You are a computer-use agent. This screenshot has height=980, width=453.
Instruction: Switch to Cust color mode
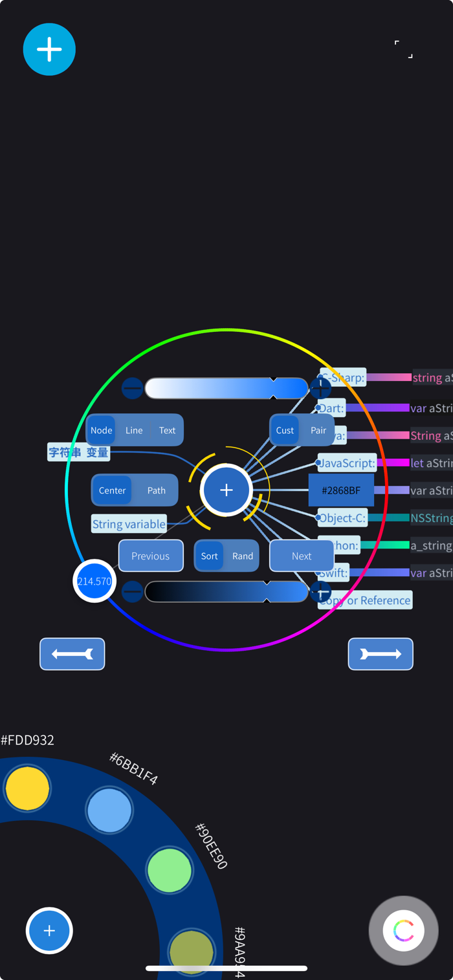(x=285, y=430)
